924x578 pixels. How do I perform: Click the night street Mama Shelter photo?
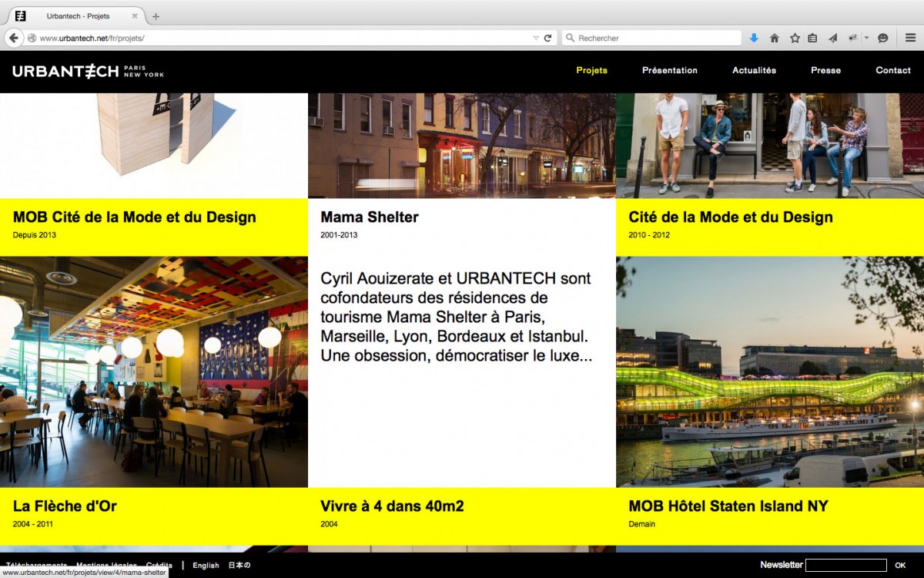coord(462,146)
